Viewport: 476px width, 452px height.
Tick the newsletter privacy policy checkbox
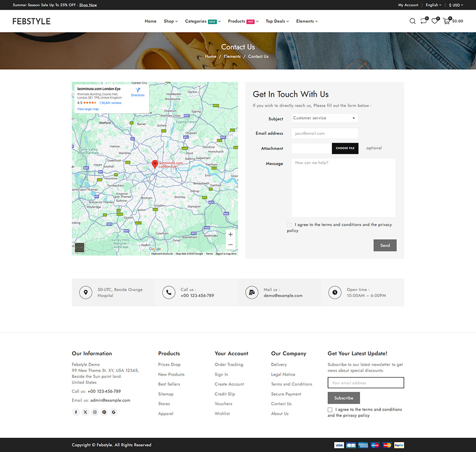pyautogui.click(x=330, y=410)
